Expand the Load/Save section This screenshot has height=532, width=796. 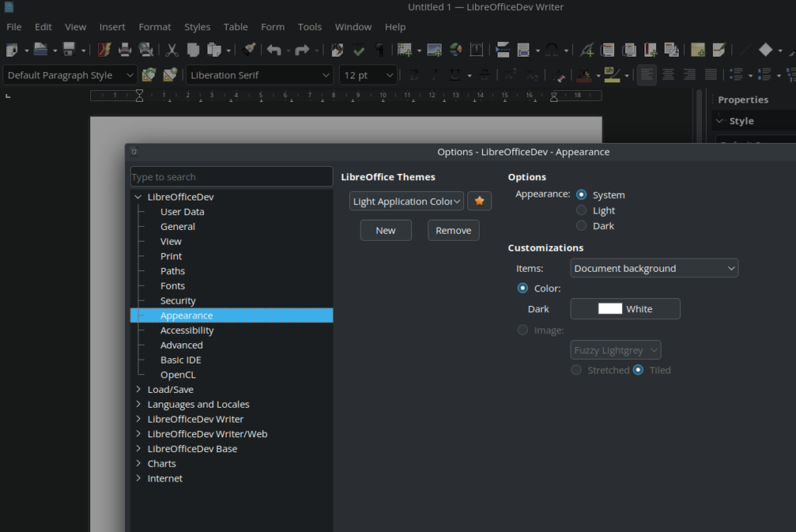[138, 389]
